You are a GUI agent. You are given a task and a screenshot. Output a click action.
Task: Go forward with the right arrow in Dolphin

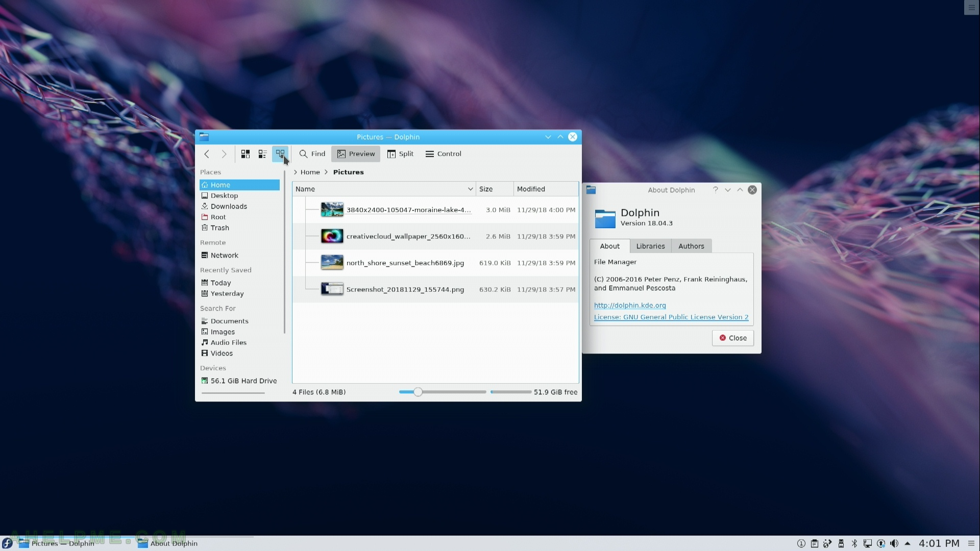pos(224,154)
